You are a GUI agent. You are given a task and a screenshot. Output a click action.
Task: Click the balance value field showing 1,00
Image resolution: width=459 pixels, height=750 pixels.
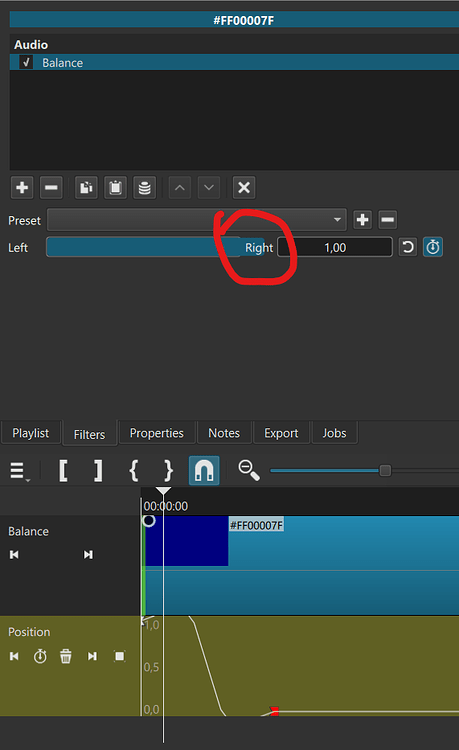point(335,247)
